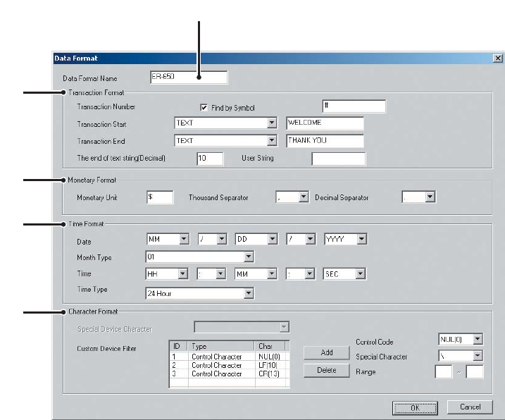Open the first date separator dropdown
Screen dimensions: 505x420
(x=212, y=239)
